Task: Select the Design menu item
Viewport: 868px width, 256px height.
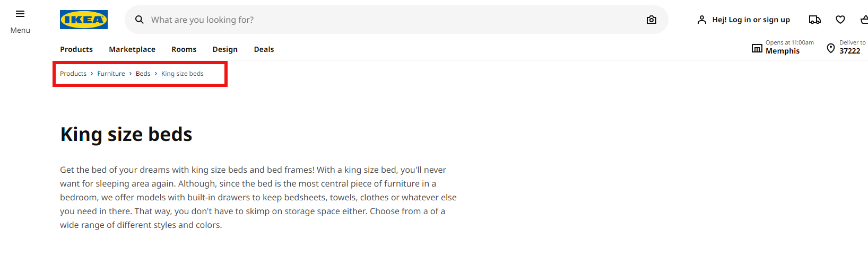Action: pos(225,49)
